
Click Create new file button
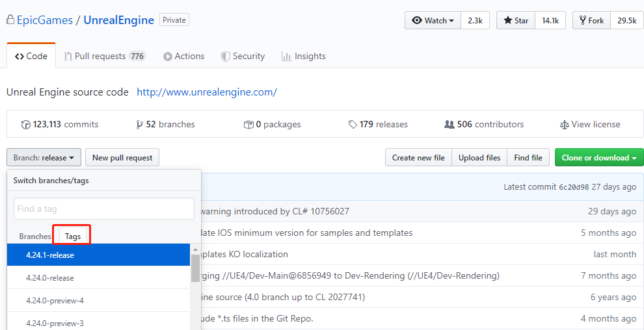click(418, 157)
